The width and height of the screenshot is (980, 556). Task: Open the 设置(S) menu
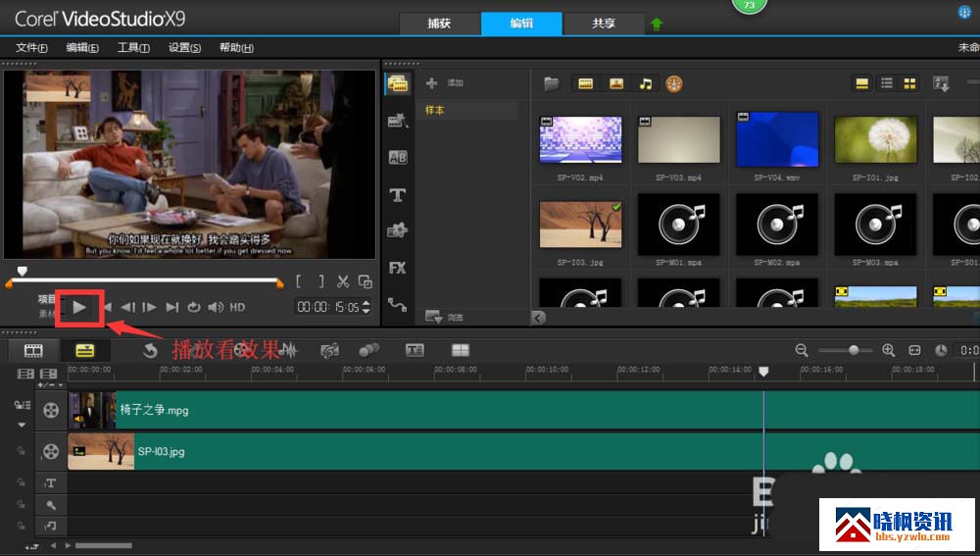(x=184, y=47)
